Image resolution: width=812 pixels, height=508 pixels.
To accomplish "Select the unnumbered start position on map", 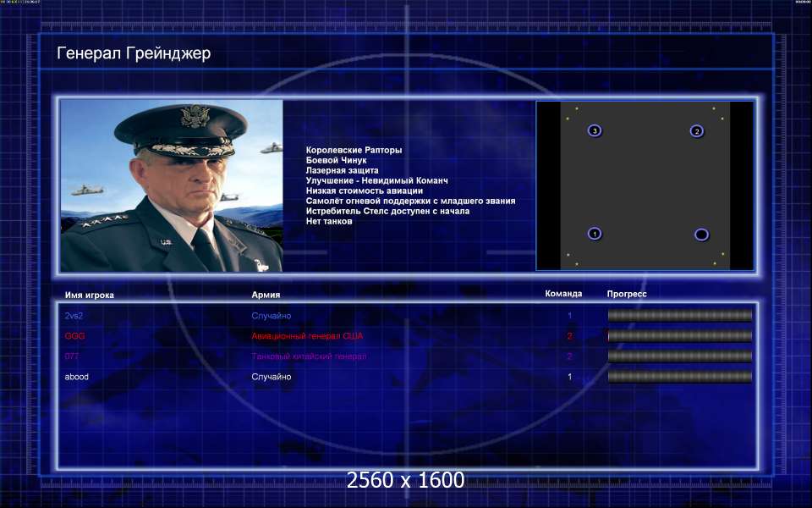I will click(701, 234).
